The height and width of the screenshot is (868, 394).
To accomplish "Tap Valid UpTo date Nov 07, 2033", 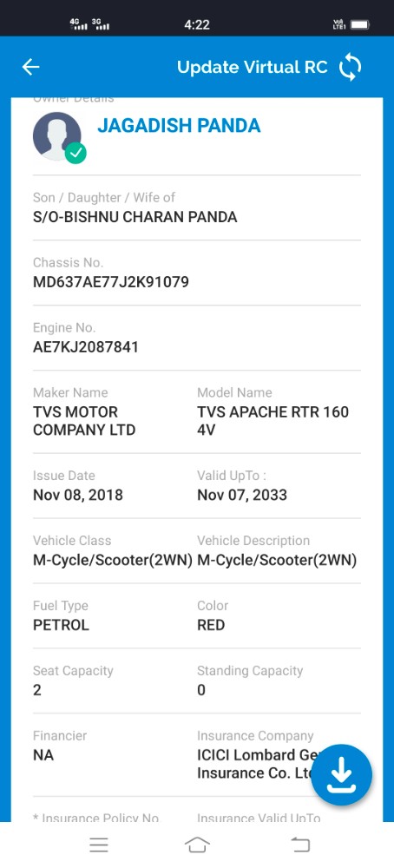I will click(242, 495).
